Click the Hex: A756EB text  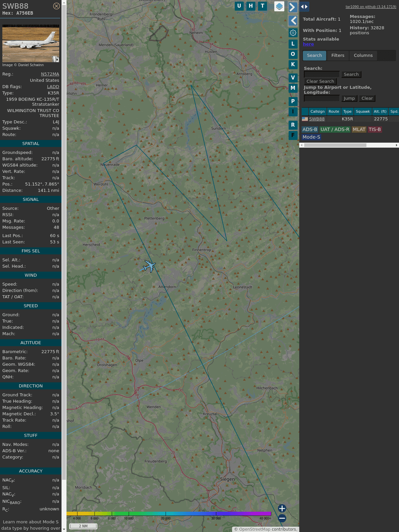click(x=18, y=13)
